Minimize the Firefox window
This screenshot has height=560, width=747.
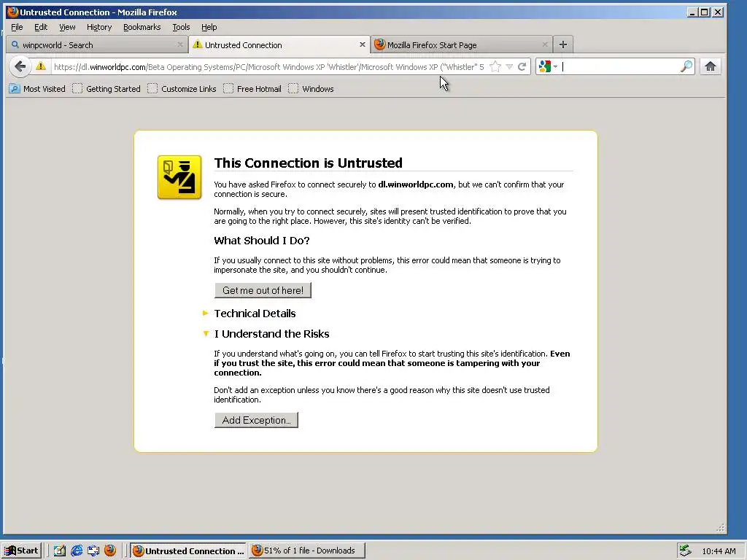coord(693,12)
